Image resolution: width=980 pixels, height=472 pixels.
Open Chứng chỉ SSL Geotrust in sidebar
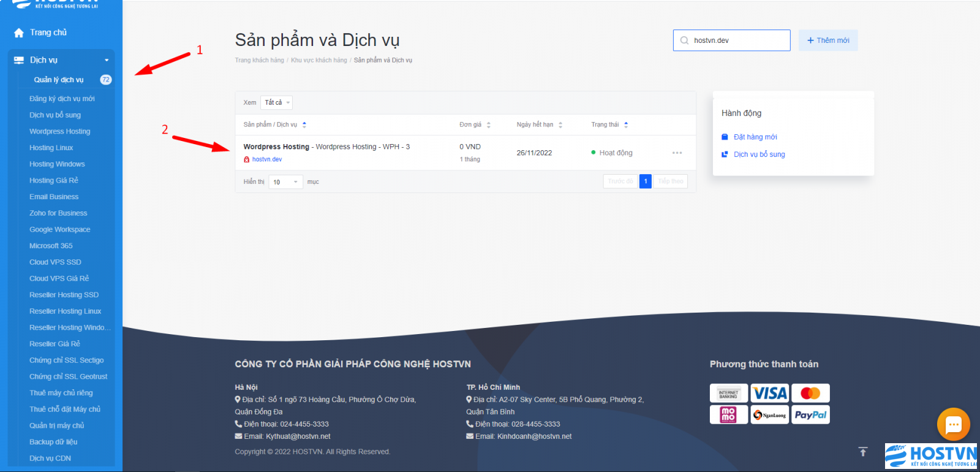(69, 376)
